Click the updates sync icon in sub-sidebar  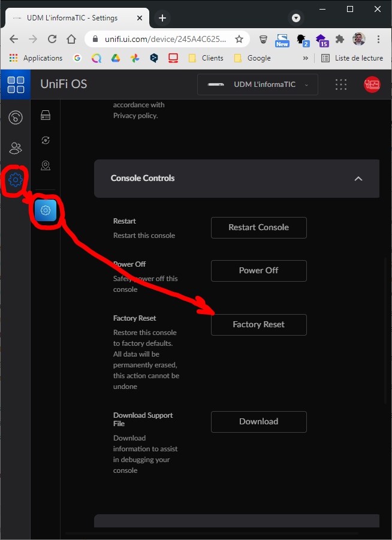point(45,140)
